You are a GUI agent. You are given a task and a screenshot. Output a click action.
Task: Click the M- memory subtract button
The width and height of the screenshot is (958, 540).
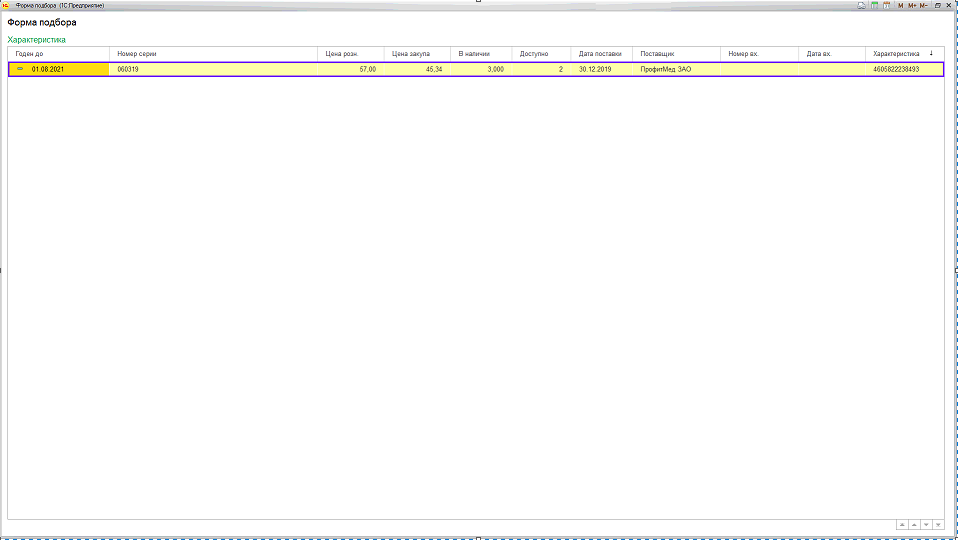coord(924,5)
